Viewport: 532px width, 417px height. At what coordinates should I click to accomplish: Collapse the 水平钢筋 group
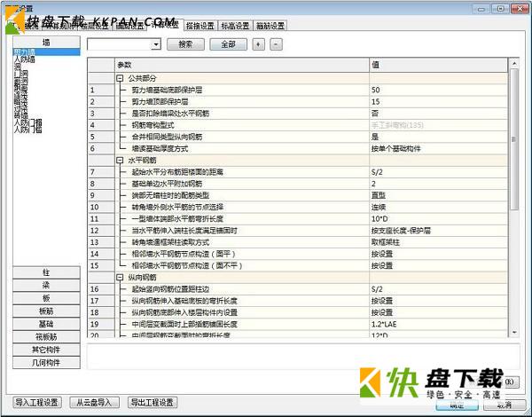(120, 161)
